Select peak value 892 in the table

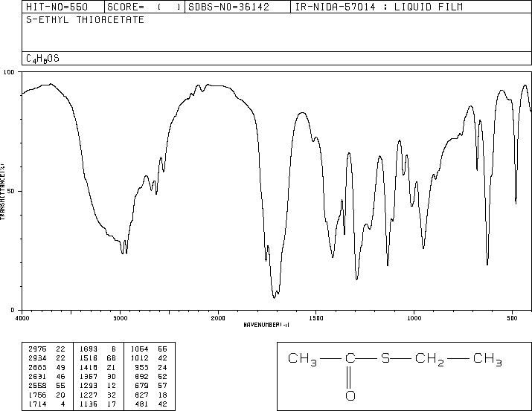[141, 376]
